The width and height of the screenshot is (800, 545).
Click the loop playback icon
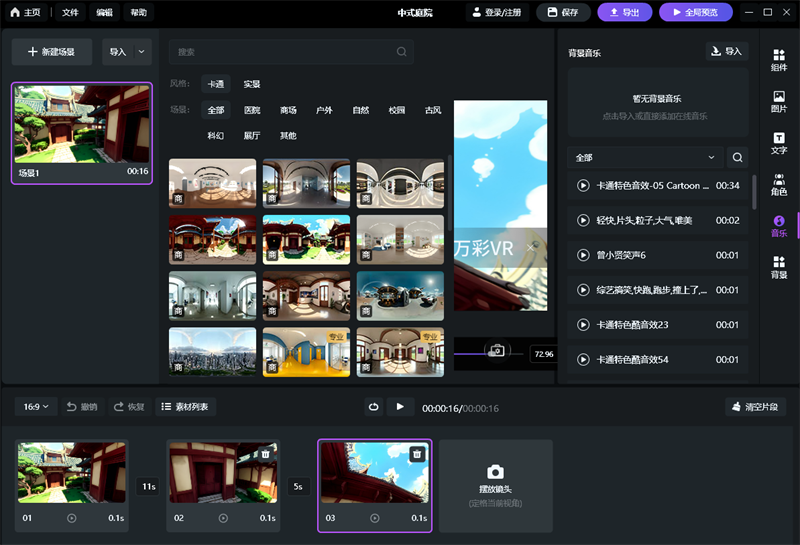point(373,407)
